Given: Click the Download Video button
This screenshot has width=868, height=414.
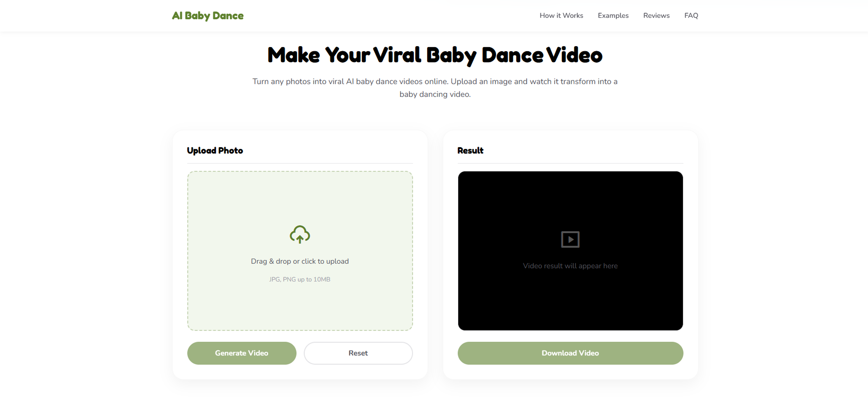Looking at the screenshot, I should point(570,353).
